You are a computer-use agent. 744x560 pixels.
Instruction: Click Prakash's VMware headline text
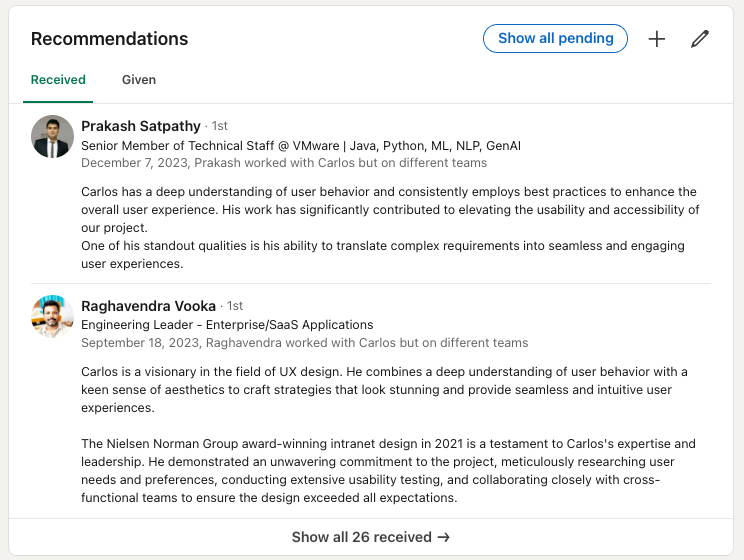[x=300, y=145]
